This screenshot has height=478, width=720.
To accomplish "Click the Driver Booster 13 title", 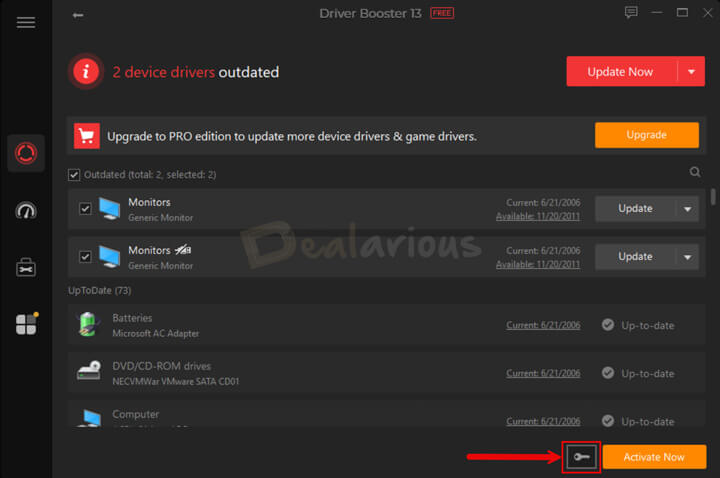I will click(370, 13).
